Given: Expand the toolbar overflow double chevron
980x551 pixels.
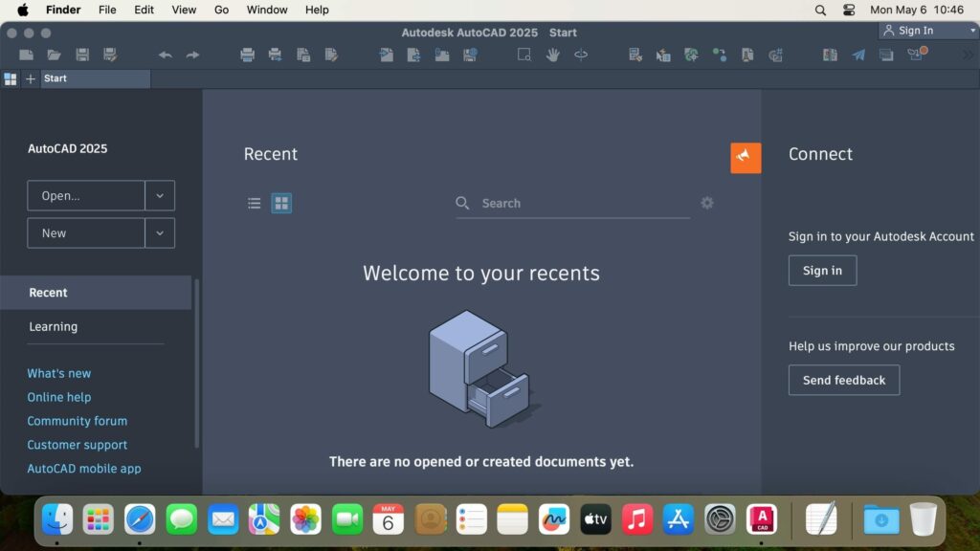Looking at the screenshot, I should coord(969,55).
